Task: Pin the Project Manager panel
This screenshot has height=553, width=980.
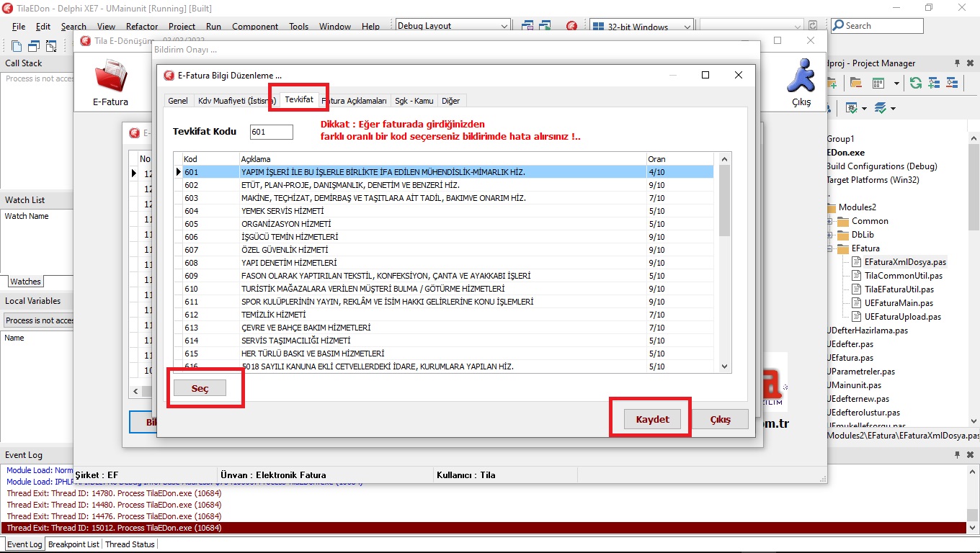Action: pos(957,63)
